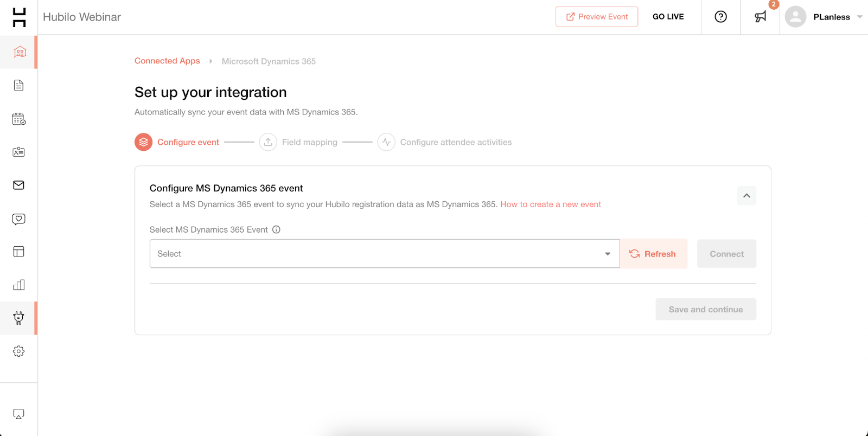This screenshot has width=868, height=436.
Task: Open the PLanless account dropdown arrow
Action: (860, 17)
